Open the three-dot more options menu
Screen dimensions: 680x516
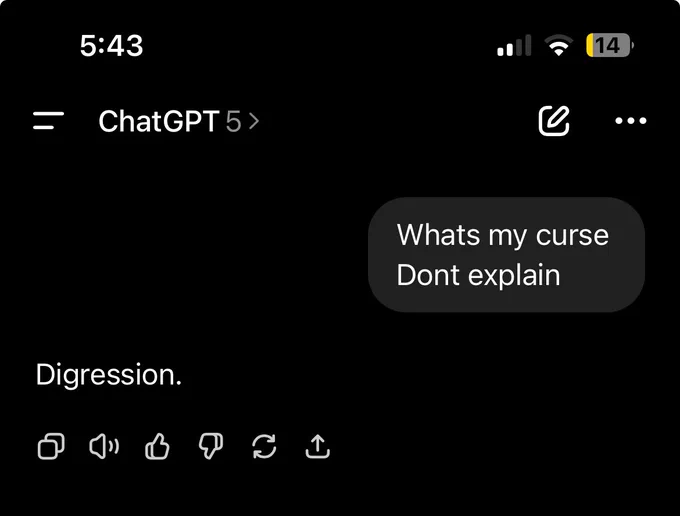pyautogui.click(x=630, y=122)
